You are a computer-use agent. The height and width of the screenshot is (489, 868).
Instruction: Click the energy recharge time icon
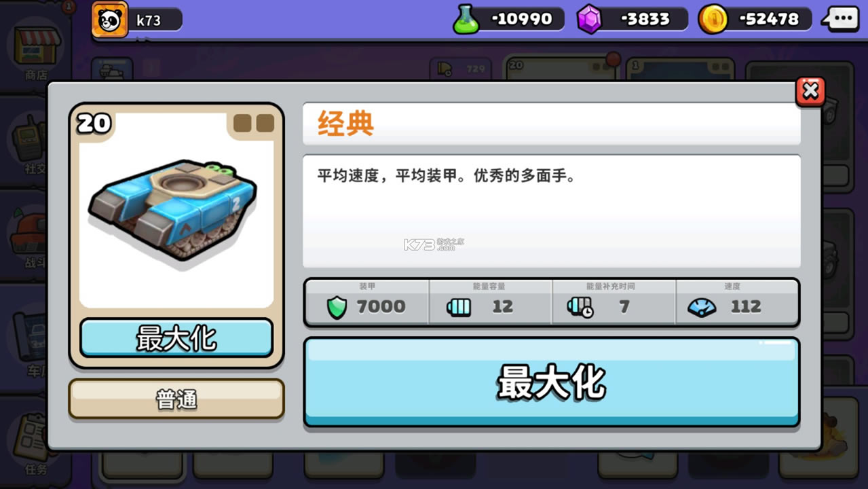580,308
